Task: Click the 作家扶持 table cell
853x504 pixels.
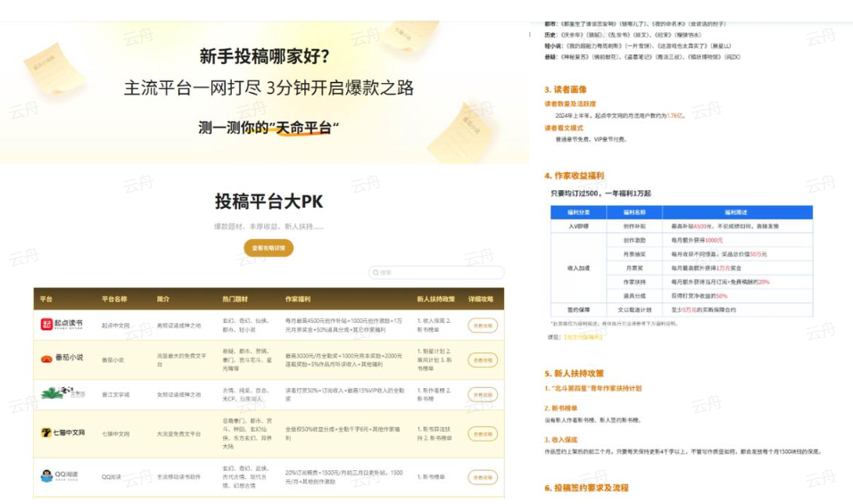Action: pyautogui.click(x=634, y=282)
